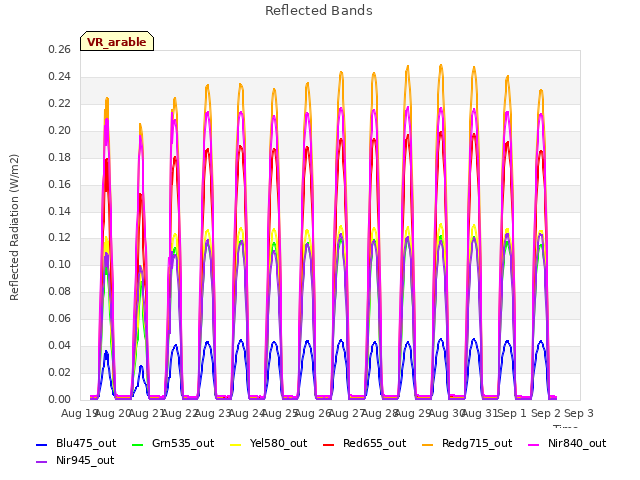Select the Grn535_out legend label
Viewport: 640px width, 480px height.
(183, 444)
